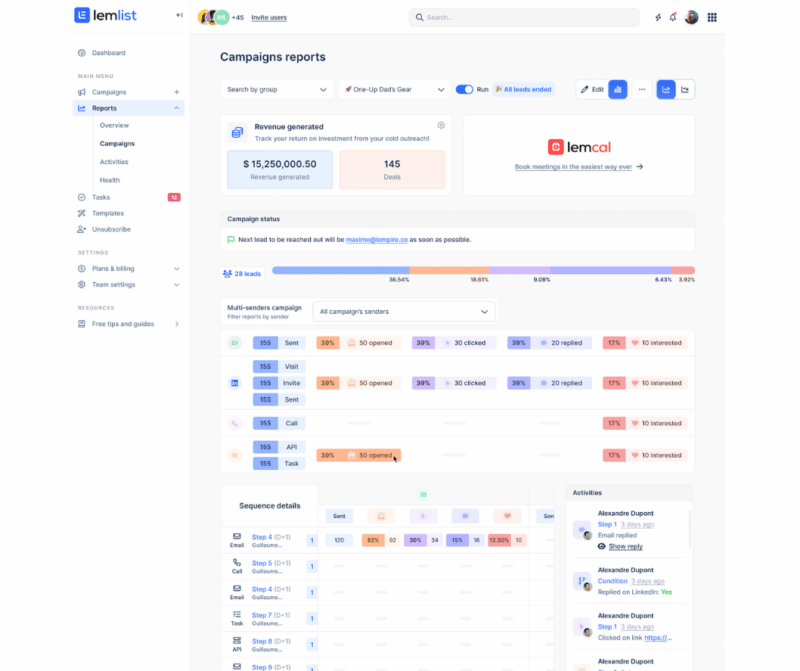Viewport: 800px width, 671px height.
Task: Open the One-Up Dad's Gear campaign dropdown
Action: [394, 89]
